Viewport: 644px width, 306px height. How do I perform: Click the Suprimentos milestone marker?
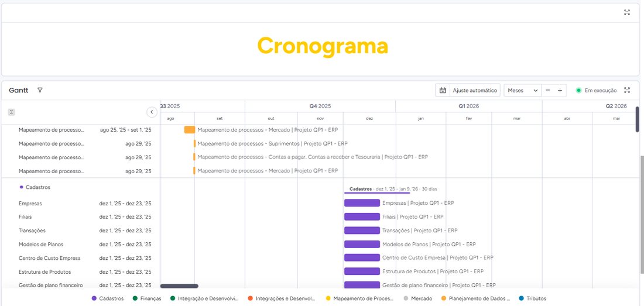coord(195,143)
